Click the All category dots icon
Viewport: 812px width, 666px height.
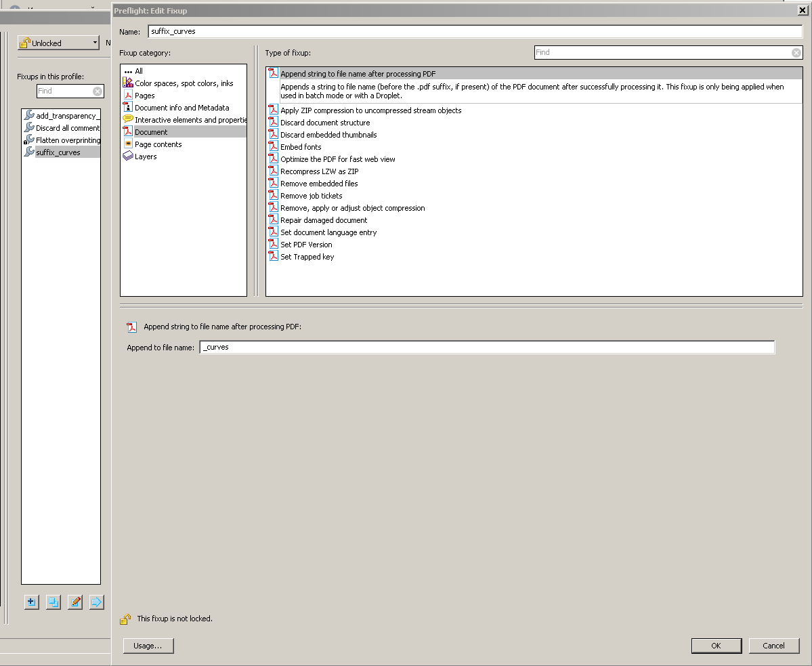128,71
